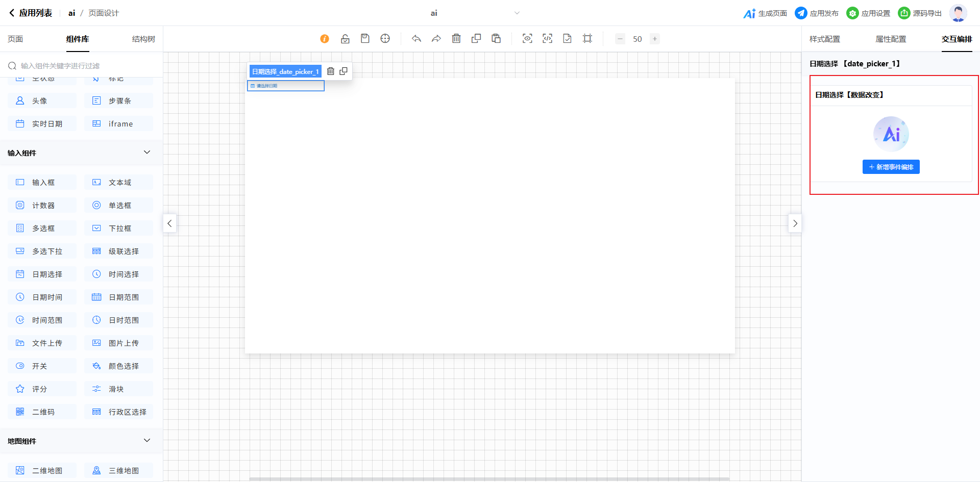Click the 应用发布 button

[x=817, y=13]
